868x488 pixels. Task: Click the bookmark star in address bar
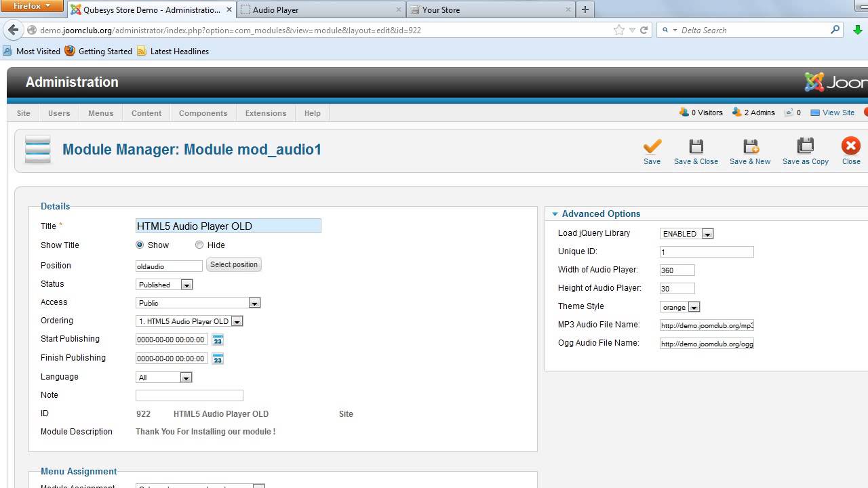click(x=618, y=30)
